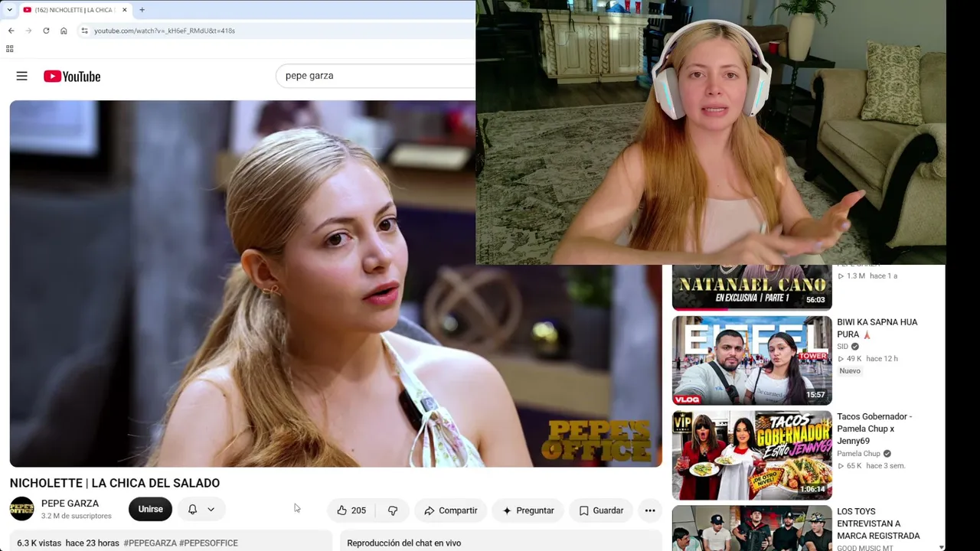This screenshot has width=980, height=551.
Task: Open the PEPE GARZA channel avatar
Action: coord(21,509)
